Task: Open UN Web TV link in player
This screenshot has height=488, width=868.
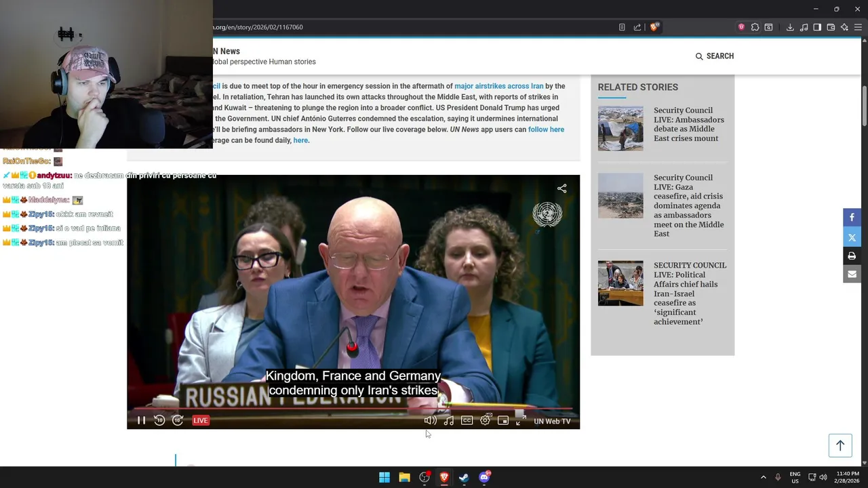Action: click(x=552, y=421)
